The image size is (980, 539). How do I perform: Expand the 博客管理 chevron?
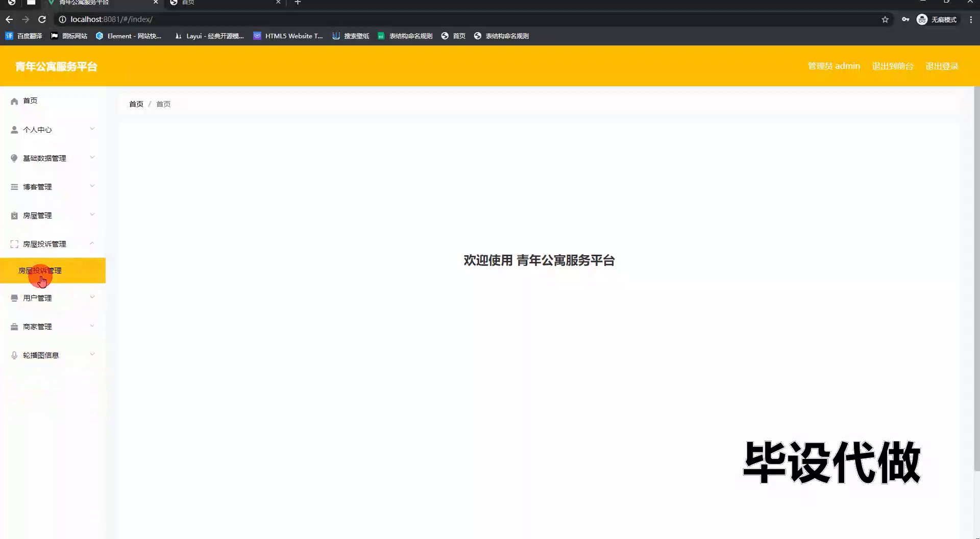pyautogui.click(x=92, y=186)
